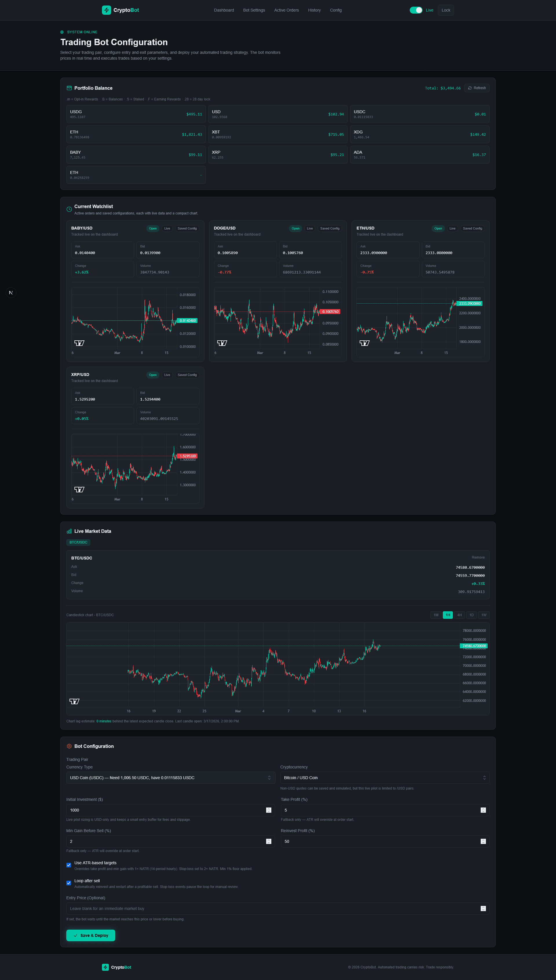
Task: Open the Currency Type dropdown
Action: tap(170, 778)
